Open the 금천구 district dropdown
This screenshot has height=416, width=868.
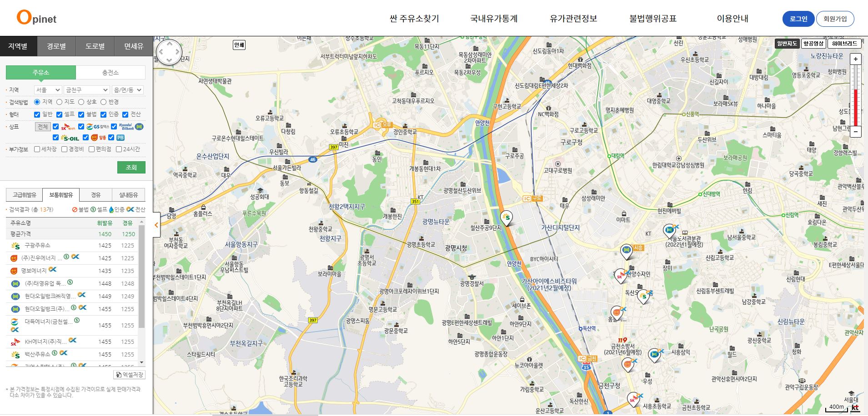(x=86, y=90)
